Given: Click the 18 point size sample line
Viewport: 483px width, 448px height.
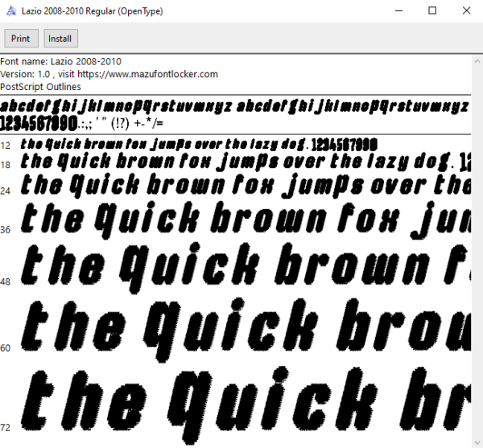Looking at the screenshot, I should tap(246, 162).
